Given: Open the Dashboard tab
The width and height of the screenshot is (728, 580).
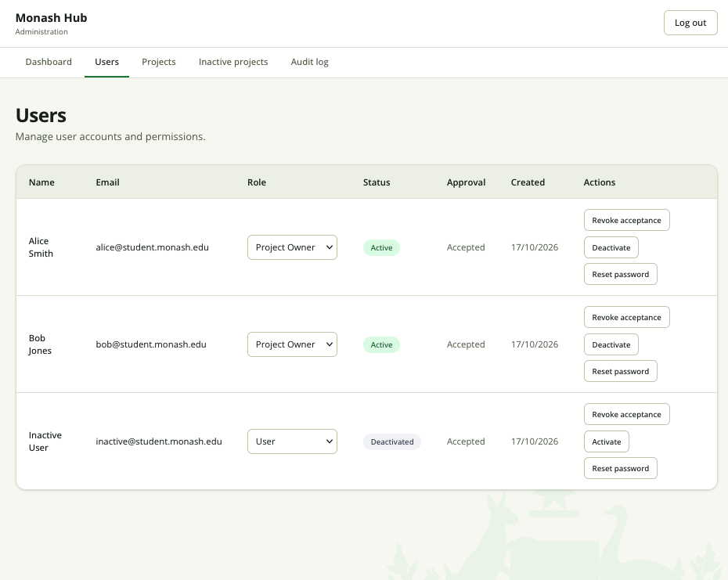Looking at the screenshot, I should [x=49, y=62].
